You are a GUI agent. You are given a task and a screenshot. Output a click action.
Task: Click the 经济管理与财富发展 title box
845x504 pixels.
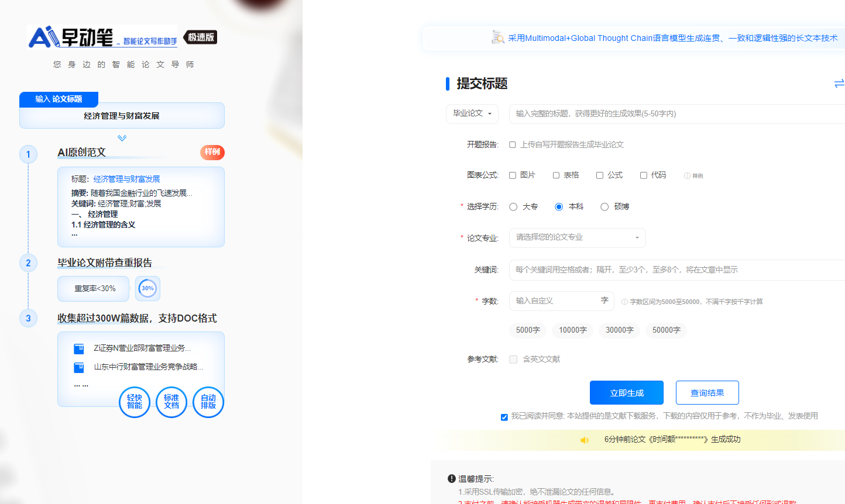pyautogui.click(x=122, y=116)
